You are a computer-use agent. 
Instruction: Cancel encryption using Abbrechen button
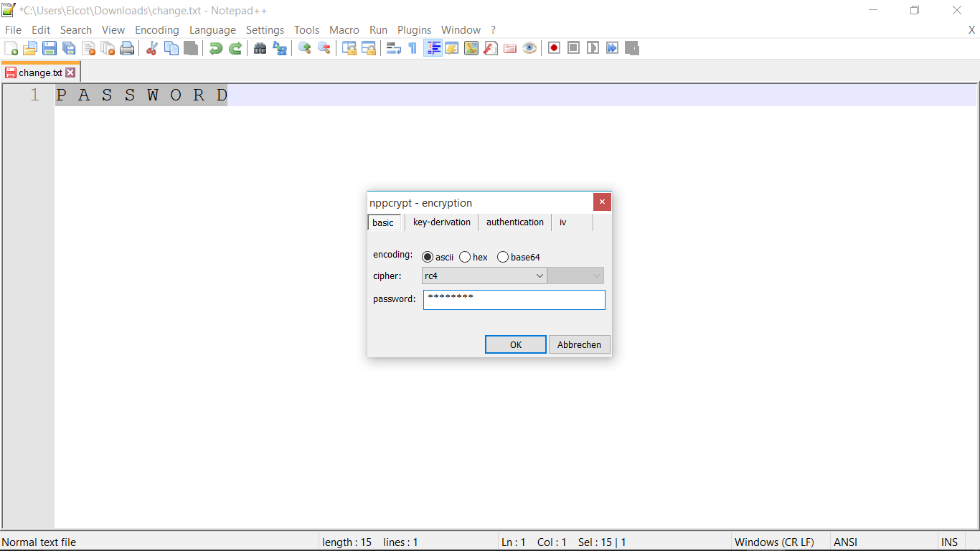coord(579,344)
